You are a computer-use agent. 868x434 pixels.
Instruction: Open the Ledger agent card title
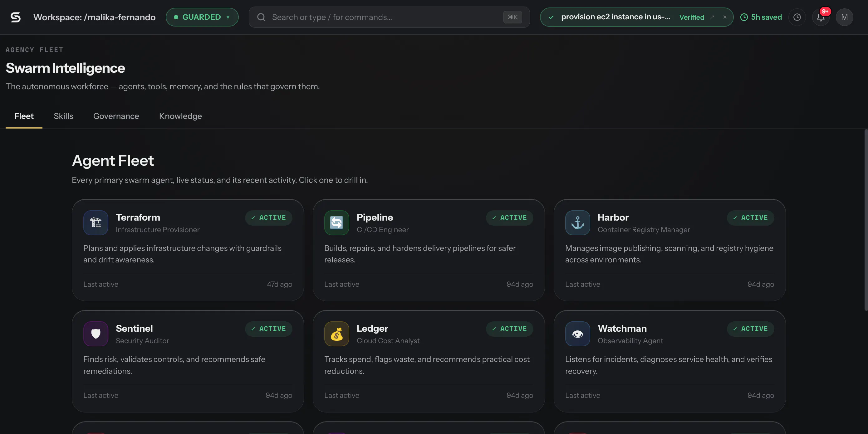point(372,328)
